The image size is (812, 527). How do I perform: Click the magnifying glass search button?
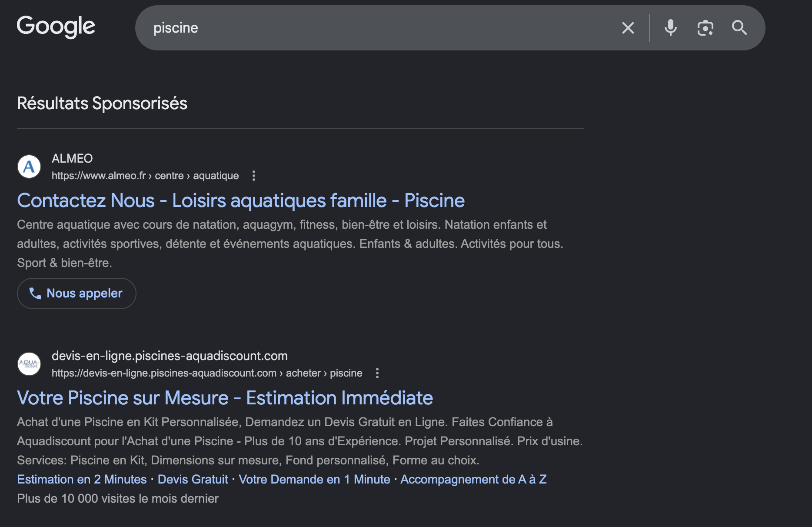[739, 28]
